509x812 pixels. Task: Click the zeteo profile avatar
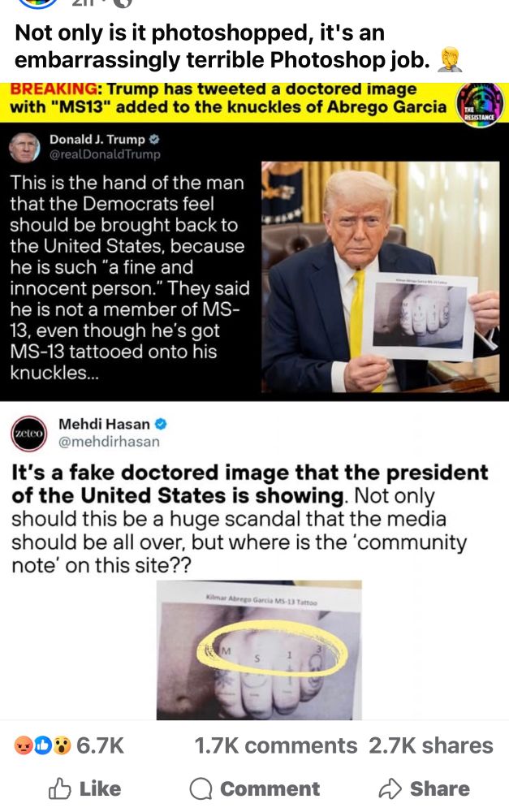(x=29, y=433)
